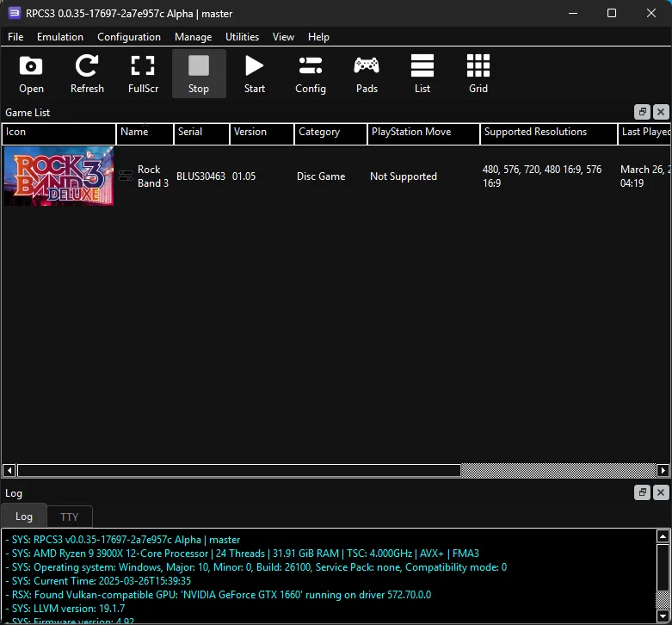Image resolution: width=672 pixels, height=625 pixels.
Task: Open the Utilities menu
Action: click(x=242, y=37)
